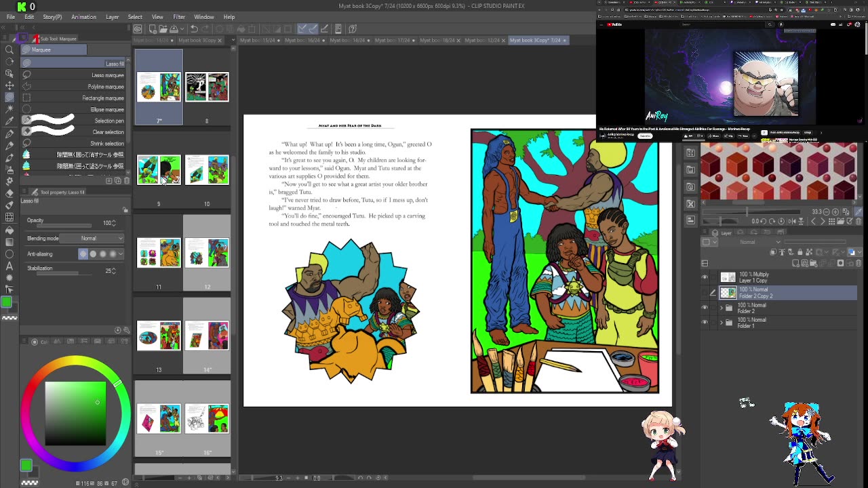This screenshot has width=868, height=488.
Task: Open the Clip Studio launcher icon
Action: click(x=138, y=28)
